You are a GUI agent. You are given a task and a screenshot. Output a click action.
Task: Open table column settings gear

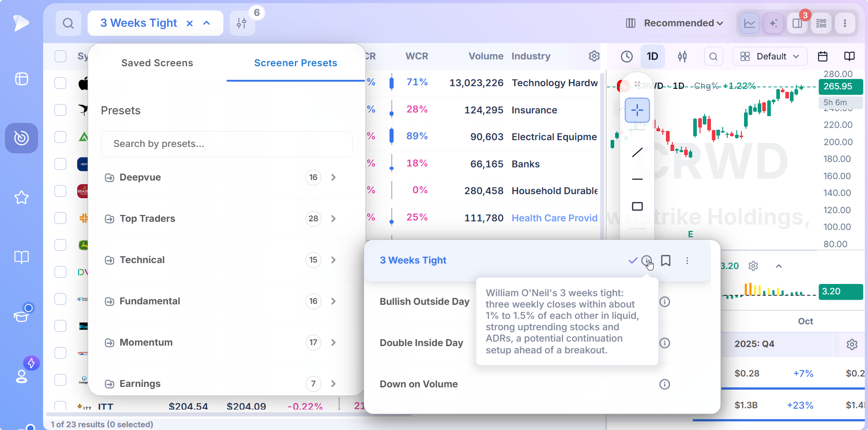[x=594, y=56]
